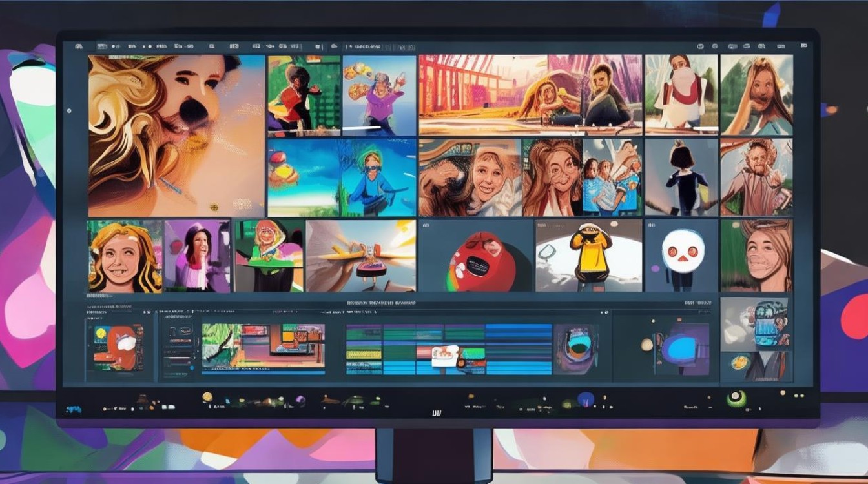Viewport: 868px width, 484px height.
Task: Click the glowing green ring icon in bottom strip
Action: (736, 399)
